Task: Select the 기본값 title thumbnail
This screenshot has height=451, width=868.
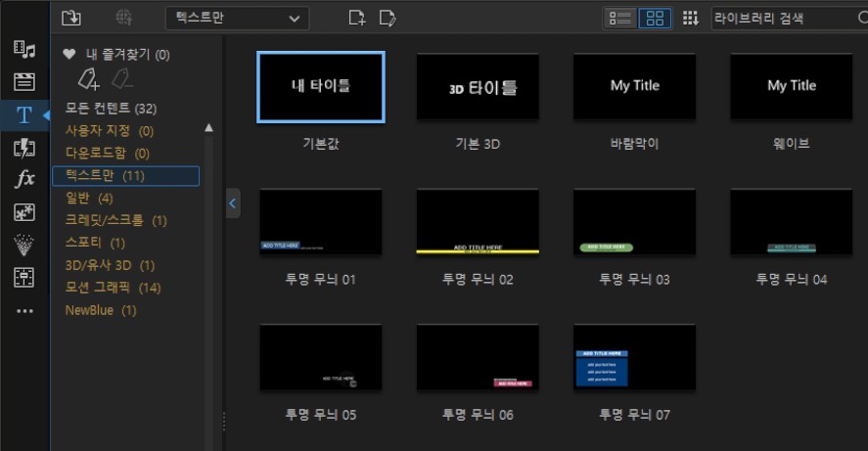Action: (x=321, y=87)
